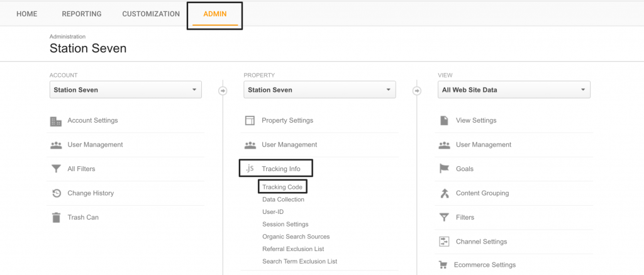
Task: Click the Trash Can bin icon
Action: coord(56,218)
